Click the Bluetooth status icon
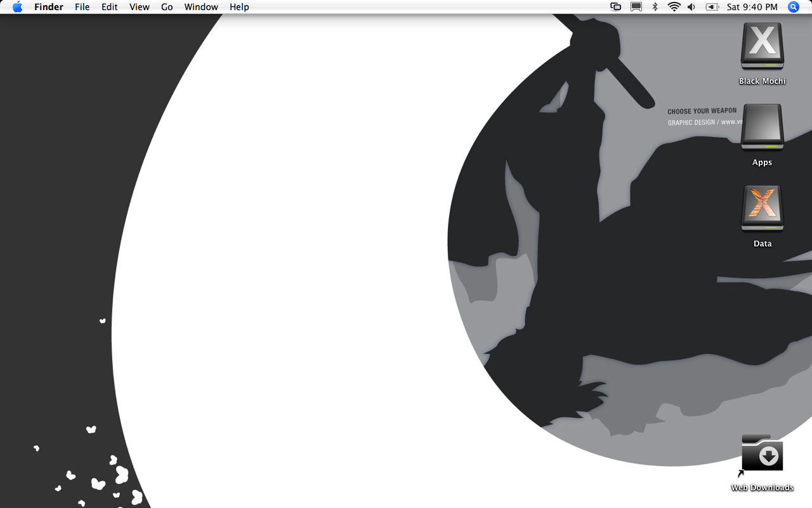The height and width of the screenshot is (508, 812). tap(655, 7)
